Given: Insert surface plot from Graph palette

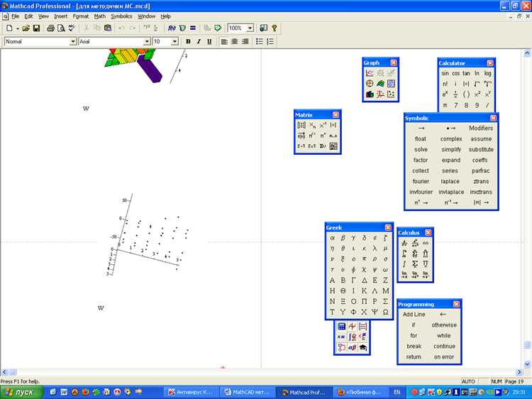Looking at the screenshot, I should point(380,84).
